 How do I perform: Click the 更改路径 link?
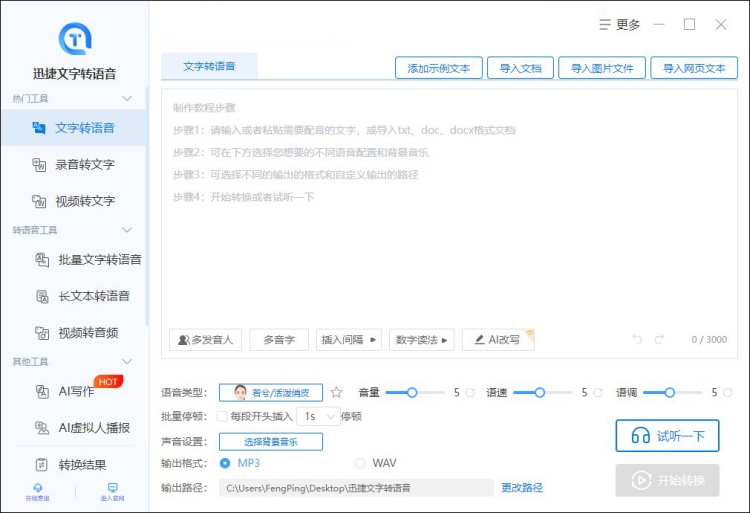tap(522, 488)
